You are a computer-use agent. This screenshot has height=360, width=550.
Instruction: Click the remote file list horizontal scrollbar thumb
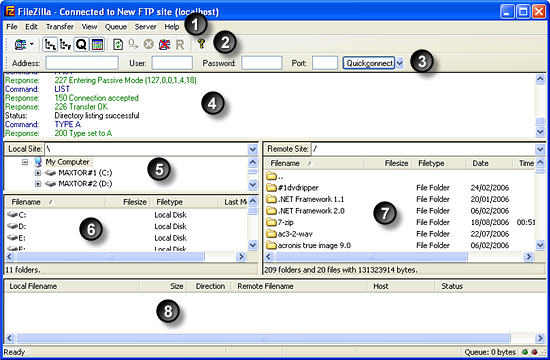tap(372, 257)
